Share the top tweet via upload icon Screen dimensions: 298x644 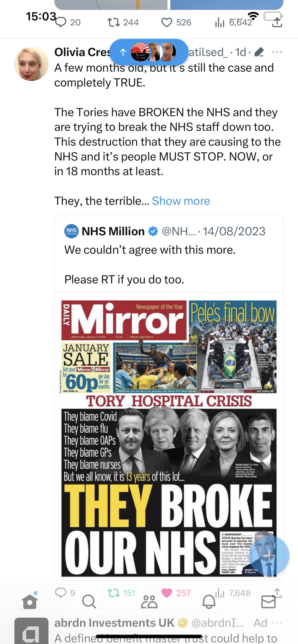pos(277,23)
